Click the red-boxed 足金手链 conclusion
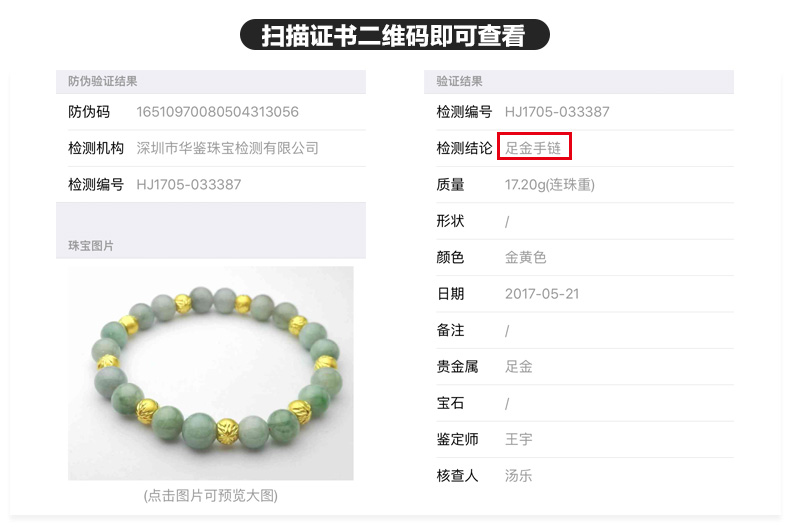Viewport: 790px width, 527px height. [x=534, y=148]
